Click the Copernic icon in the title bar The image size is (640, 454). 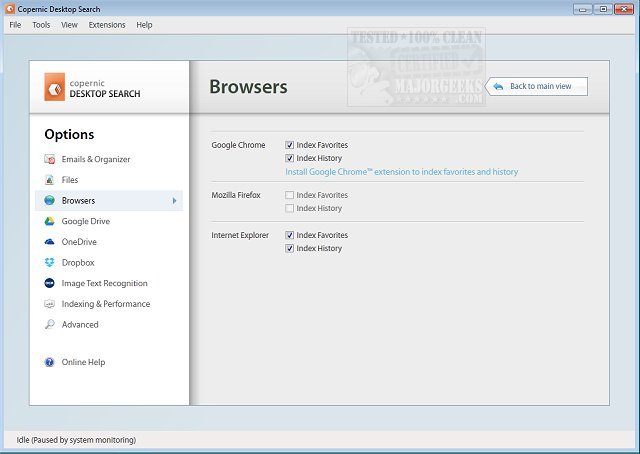coord(10,9)
